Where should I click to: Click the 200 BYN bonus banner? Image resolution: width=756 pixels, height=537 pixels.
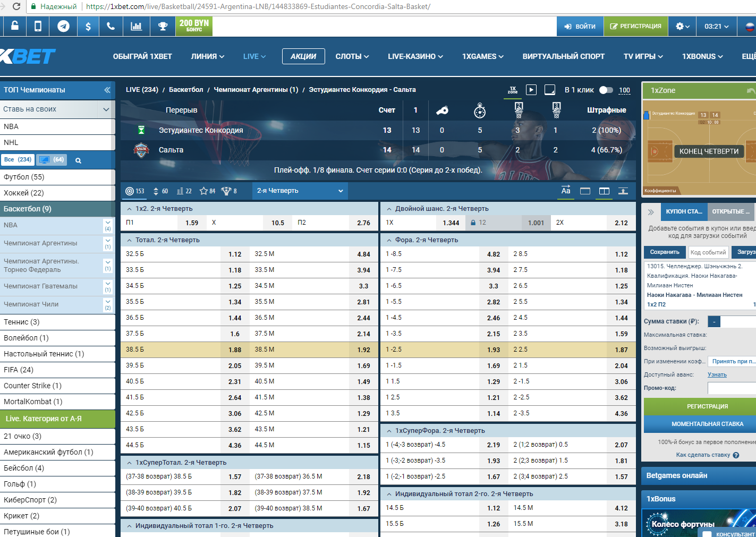tap(194, 26)
